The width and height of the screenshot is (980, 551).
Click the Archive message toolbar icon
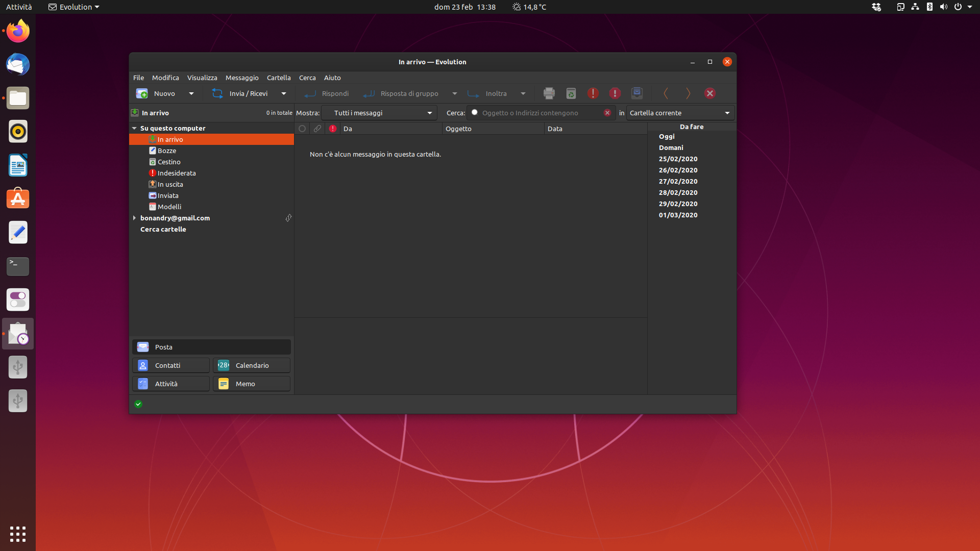tap(636, 93)
